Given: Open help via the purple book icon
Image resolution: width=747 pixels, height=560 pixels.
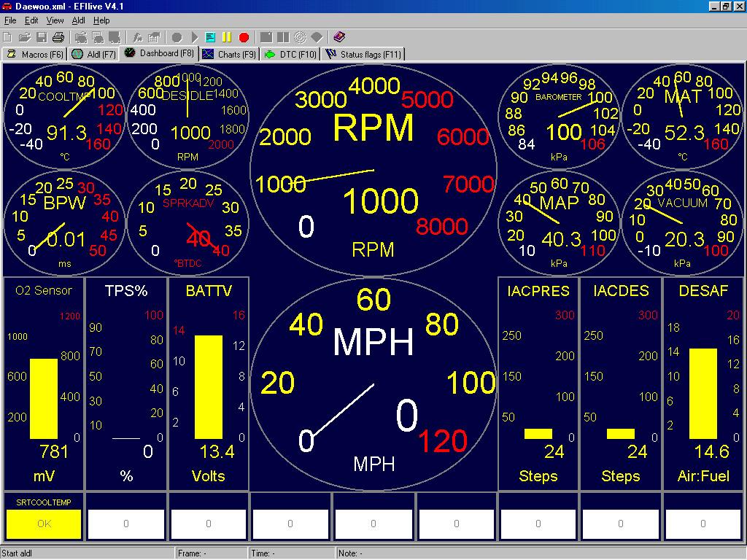Looking at the screenshot, I should [x=339, y=37].
